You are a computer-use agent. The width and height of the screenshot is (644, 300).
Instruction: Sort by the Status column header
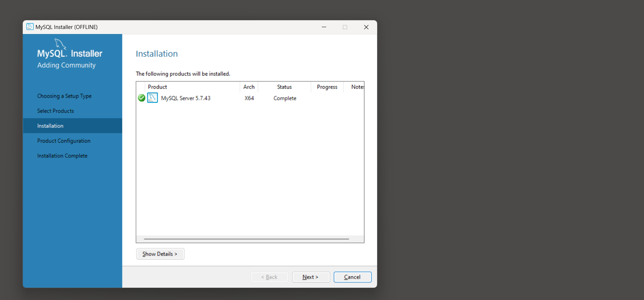(x=285, y=87)
